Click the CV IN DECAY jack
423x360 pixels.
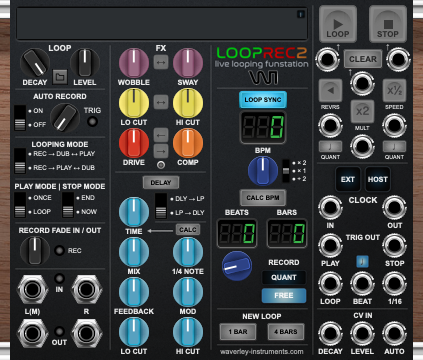click(x=330, y=334)
